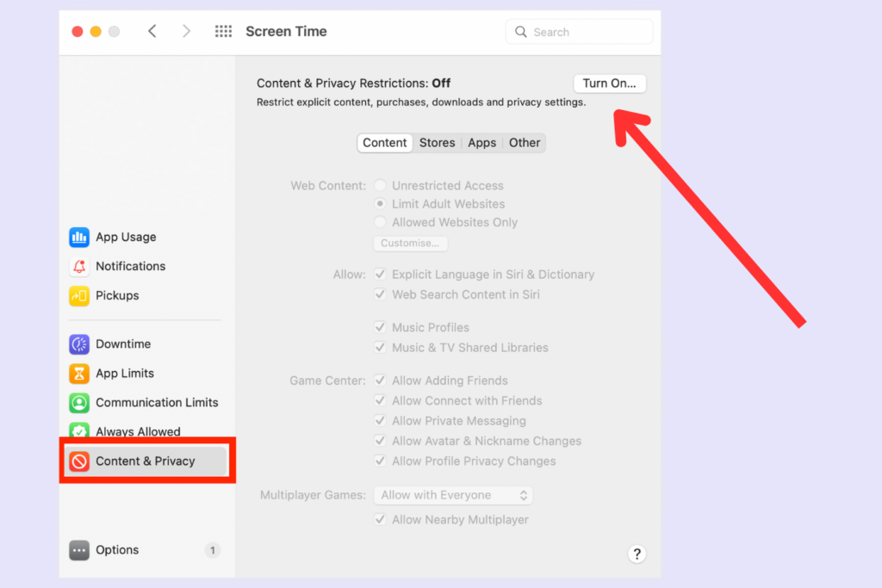Screen dimensions: 882x588
Task: Open App Usage in the sidebar
Action: point(126,237)
